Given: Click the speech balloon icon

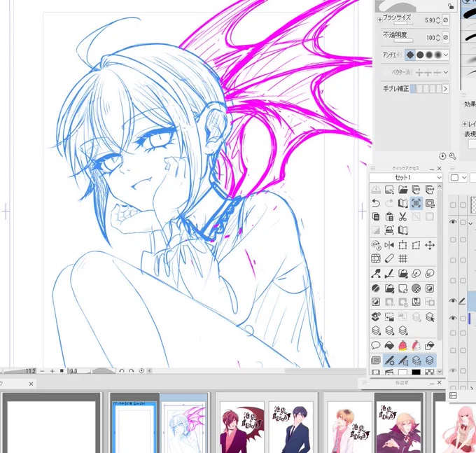Looking at the screenshot, I should tap(376, 345).
